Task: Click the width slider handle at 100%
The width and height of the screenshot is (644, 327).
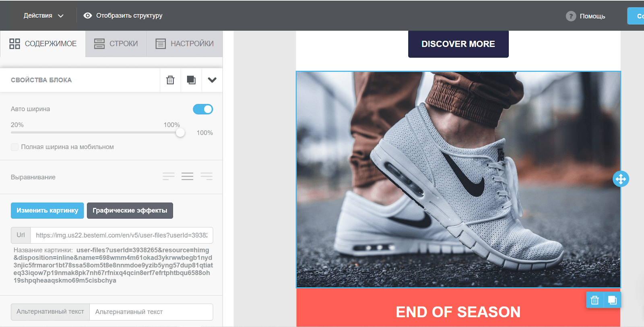Action: coord(180,132)
